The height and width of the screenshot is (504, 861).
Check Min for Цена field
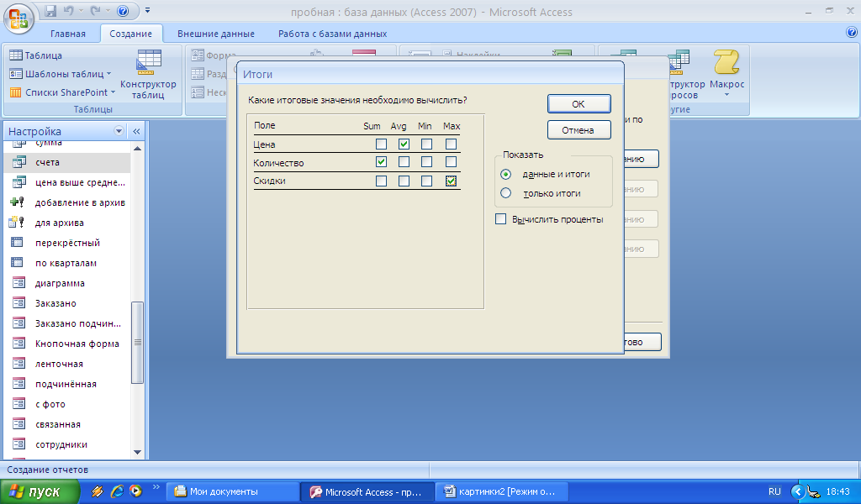(426, 144)
